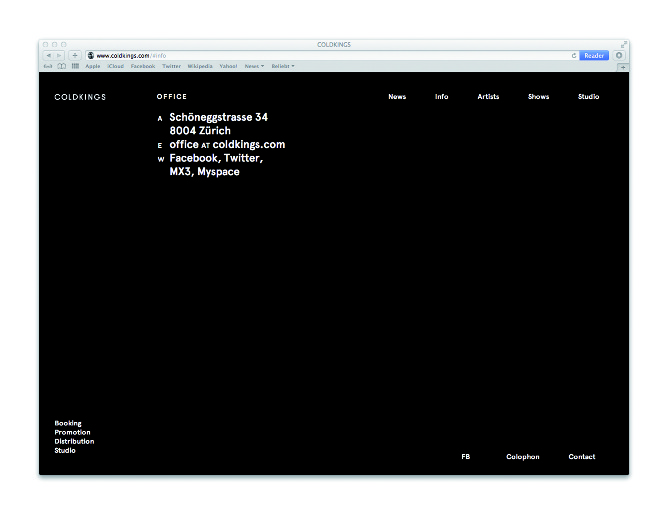
Task: Go to Shows in the site navigation
Action: pos(538,97)
